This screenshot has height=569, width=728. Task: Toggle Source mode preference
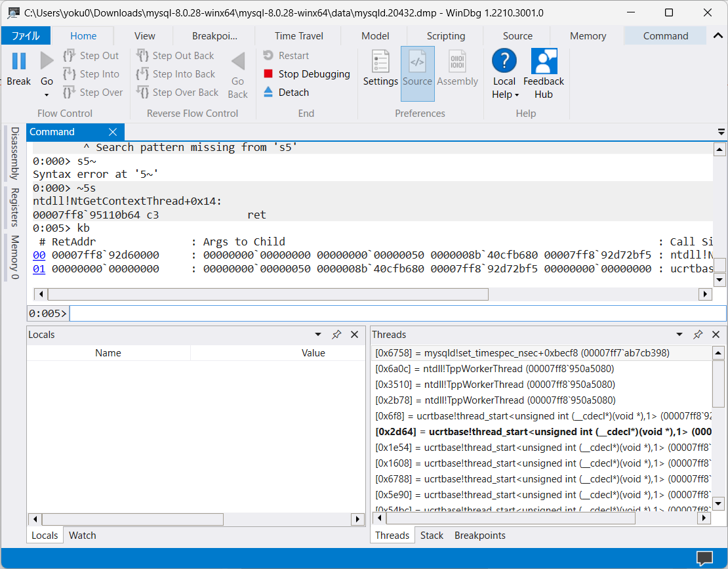[417, 74]
